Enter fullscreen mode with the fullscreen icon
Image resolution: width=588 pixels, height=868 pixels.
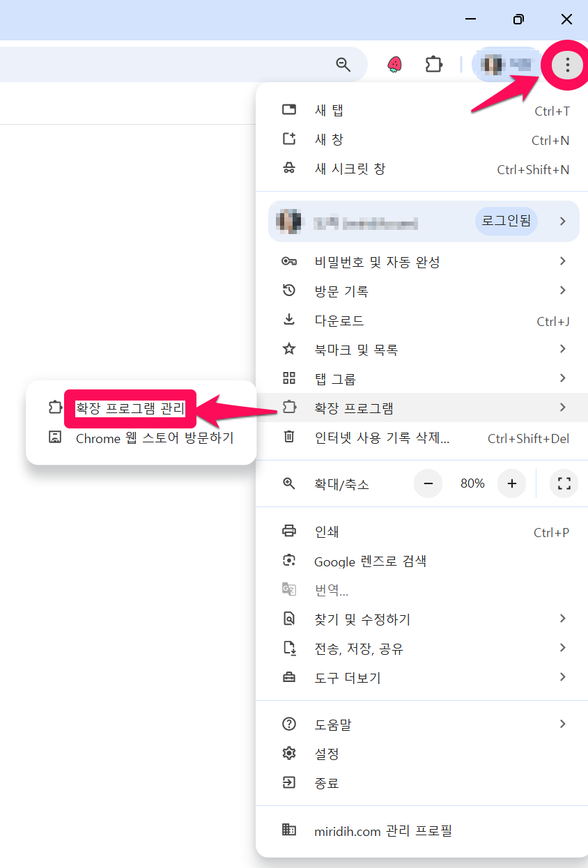click(x=564, y=483)
